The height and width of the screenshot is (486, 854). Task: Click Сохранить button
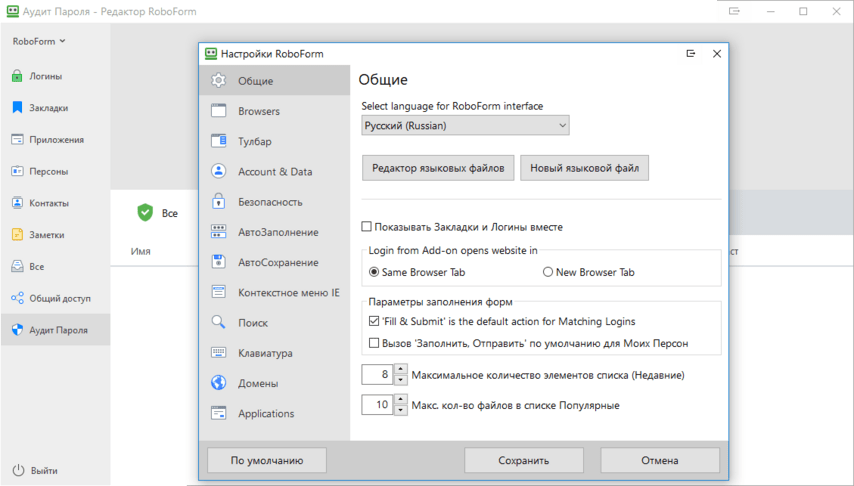point(523,460)
